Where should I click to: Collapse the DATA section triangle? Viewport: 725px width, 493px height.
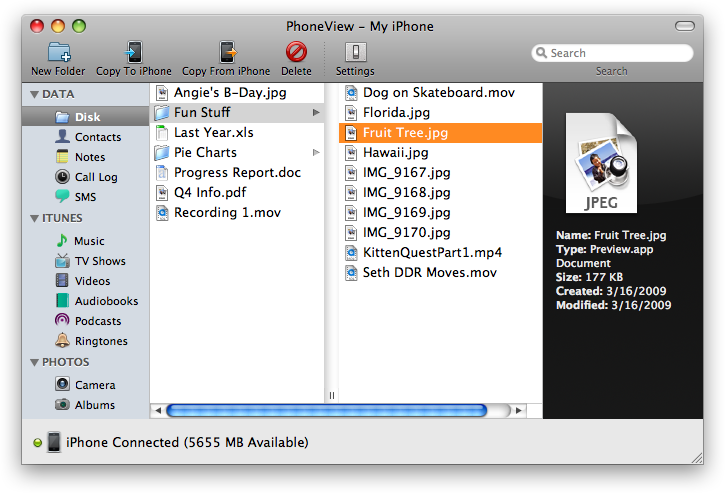coord(34,94)
